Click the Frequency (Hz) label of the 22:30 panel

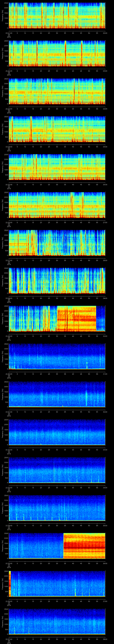[x=3, y=356]
